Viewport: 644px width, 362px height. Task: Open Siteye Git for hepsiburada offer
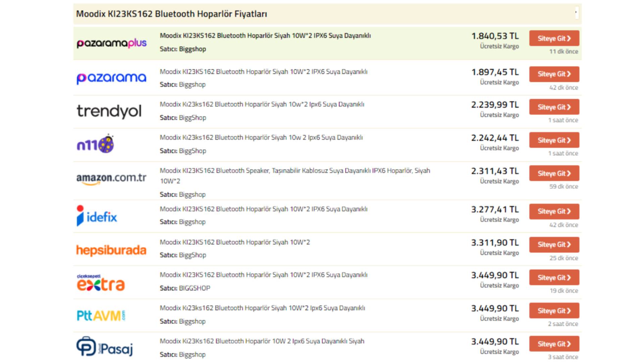(554, 245)
